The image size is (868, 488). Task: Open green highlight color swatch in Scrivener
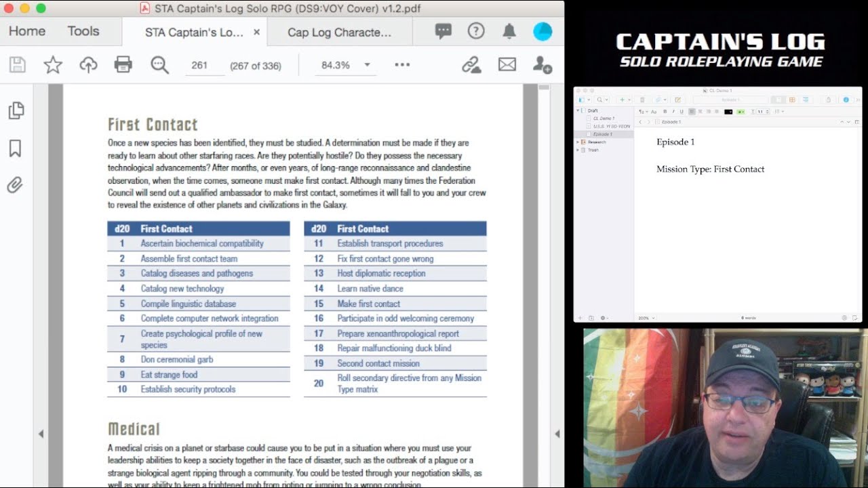741,112
